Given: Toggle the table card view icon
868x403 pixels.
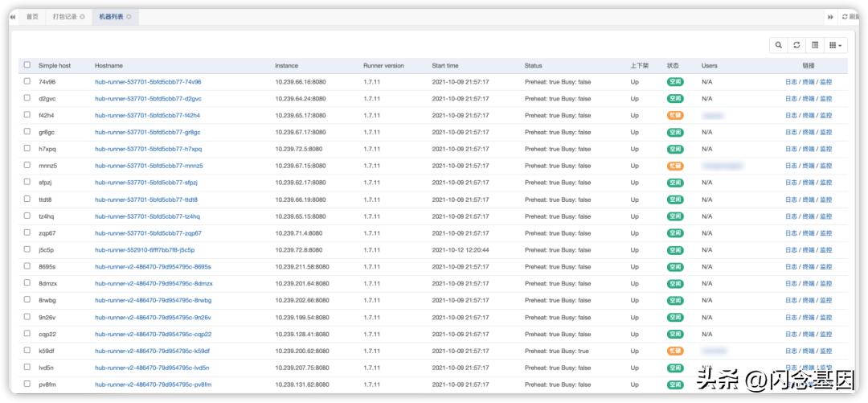Looking at the screenshot, I should click(815, 46).
